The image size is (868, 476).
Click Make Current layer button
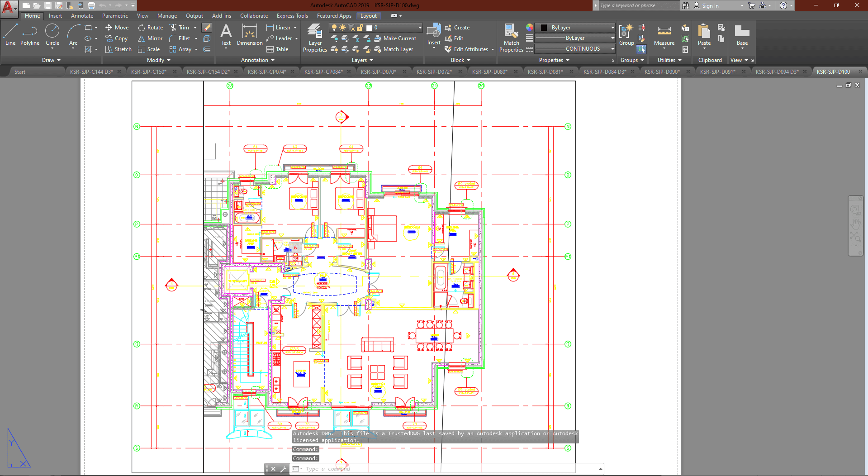coord(394,38)
